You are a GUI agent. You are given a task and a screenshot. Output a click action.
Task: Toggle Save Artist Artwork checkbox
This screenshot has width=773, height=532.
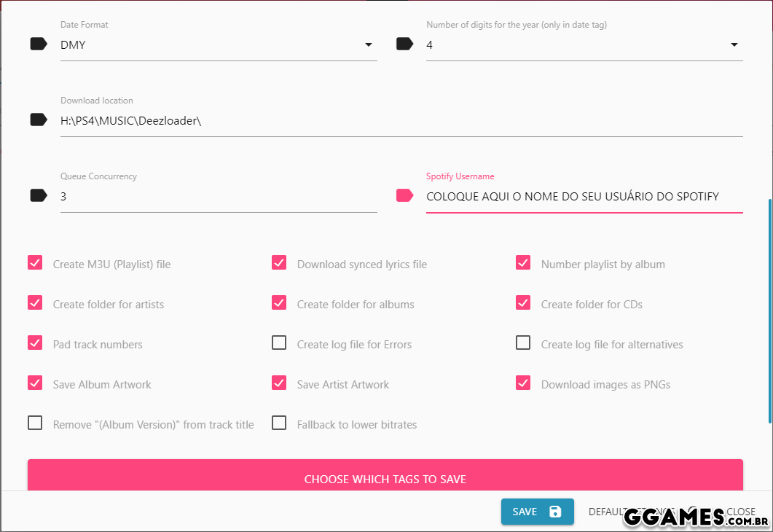[x=279, y=383]
